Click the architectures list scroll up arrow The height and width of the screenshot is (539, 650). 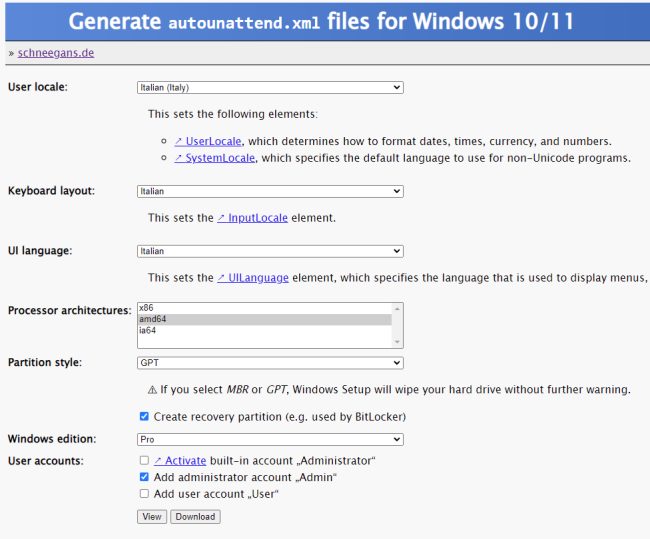point(397,308)
